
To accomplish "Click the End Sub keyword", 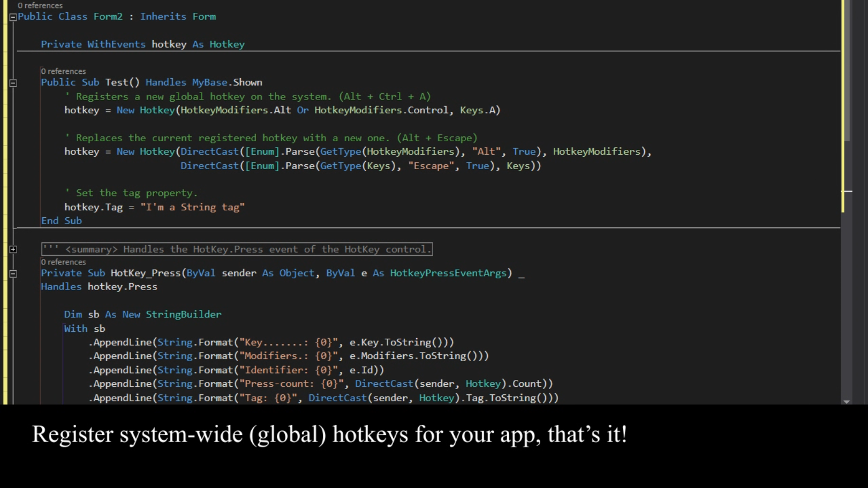I will (x=61, y=220).
